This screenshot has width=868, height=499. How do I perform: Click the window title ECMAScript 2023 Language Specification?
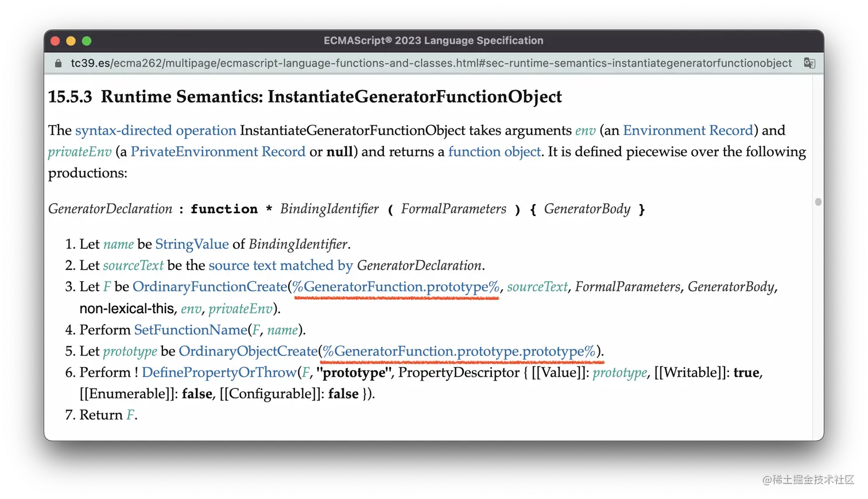pos(433,41)
